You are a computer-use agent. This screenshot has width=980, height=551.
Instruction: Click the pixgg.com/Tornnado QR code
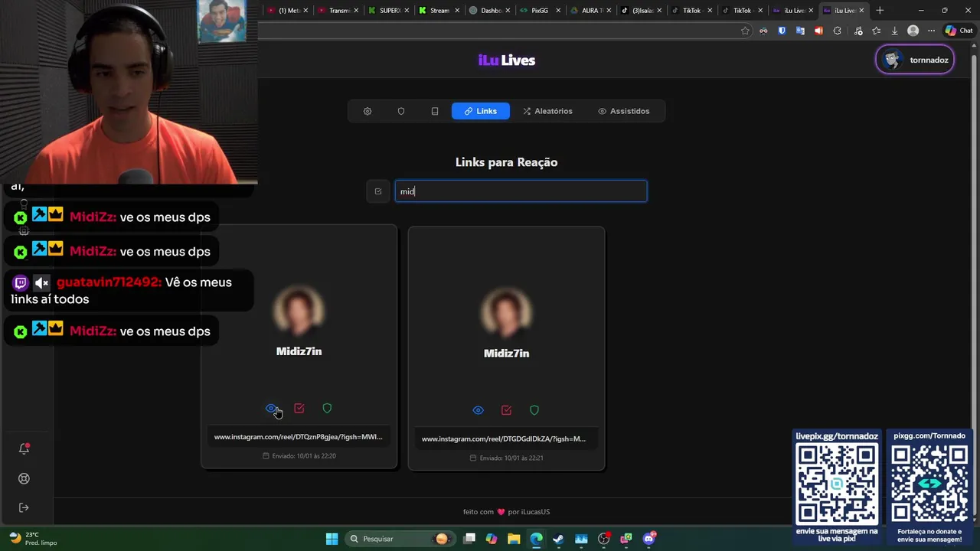(929, 484)
